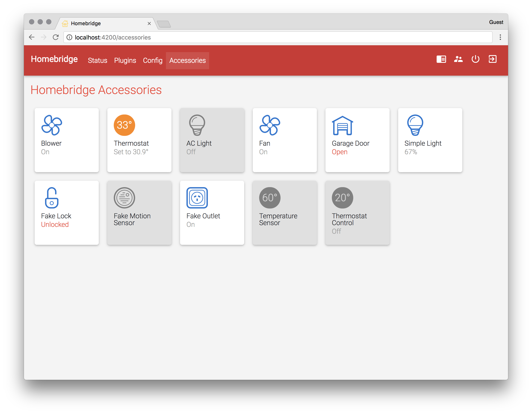Open user accounts management icon

458,59
